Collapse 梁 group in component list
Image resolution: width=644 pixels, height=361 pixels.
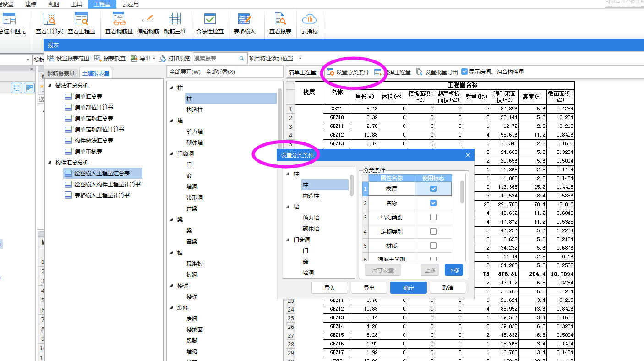[172, 219]
